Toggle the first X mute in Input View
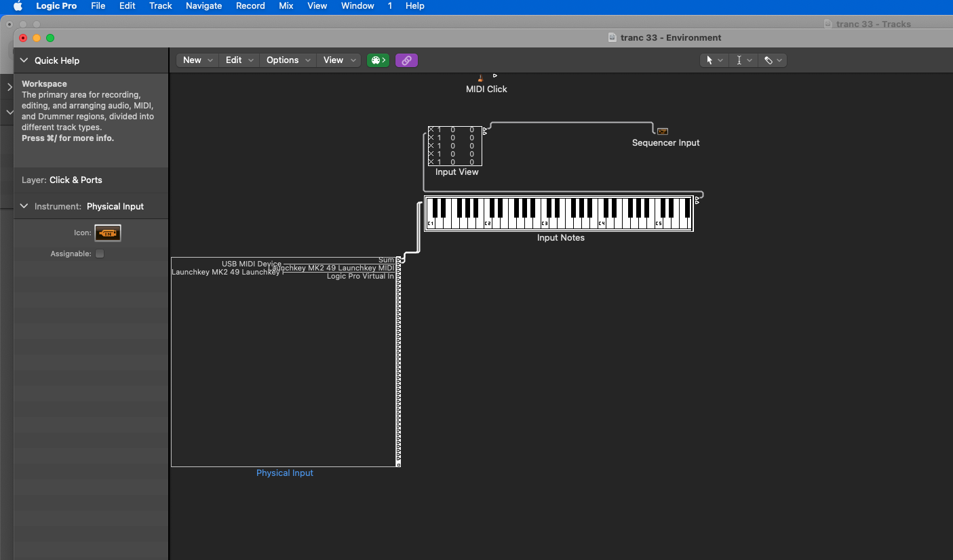Viewport: 953px width, 560px height. 430,129
